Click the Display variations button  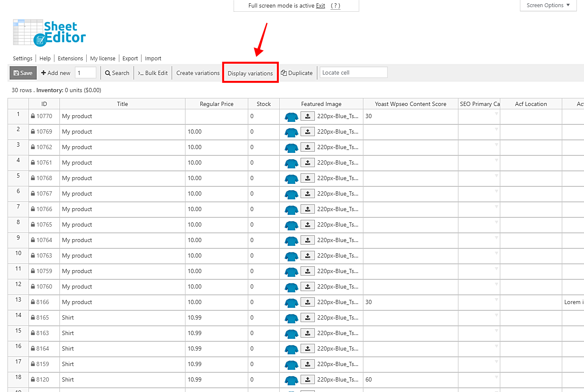pyautogui.click(x=250, y=73)
